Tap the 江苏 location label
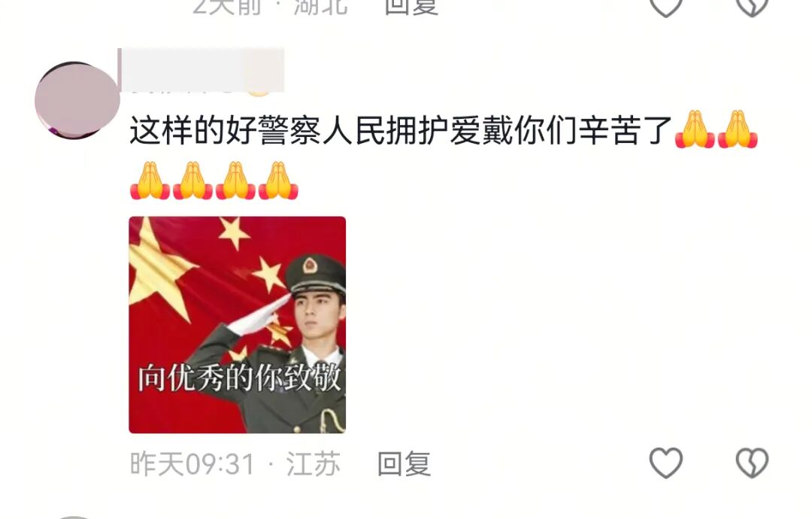812x519 pixels. pos(314,463)
